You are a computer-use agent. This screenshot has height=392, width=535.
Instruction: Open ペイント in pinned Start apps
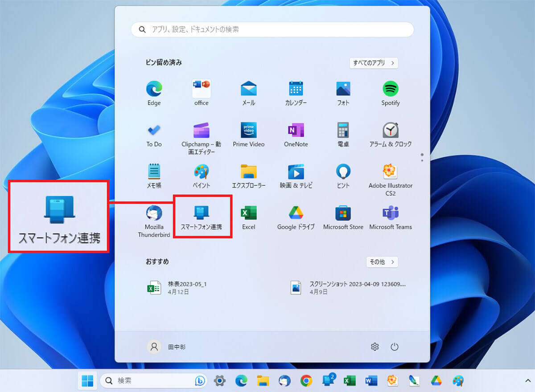(x=201, y=176)
